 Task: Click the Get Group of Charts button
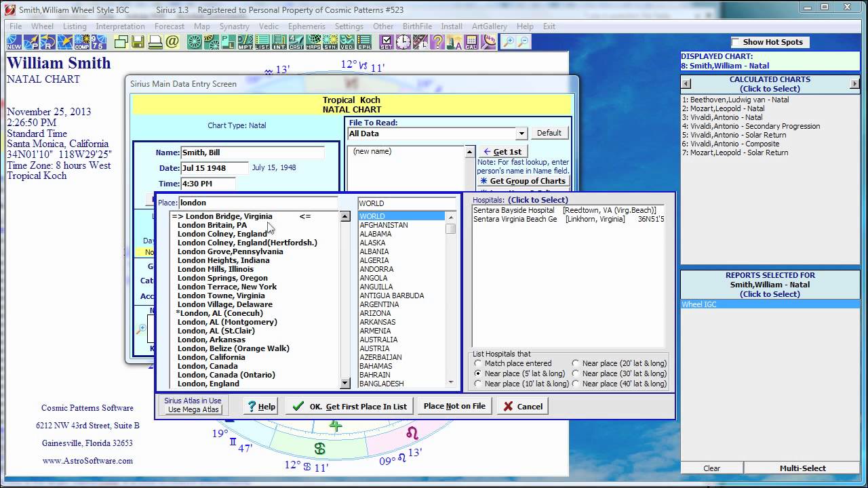523,181
